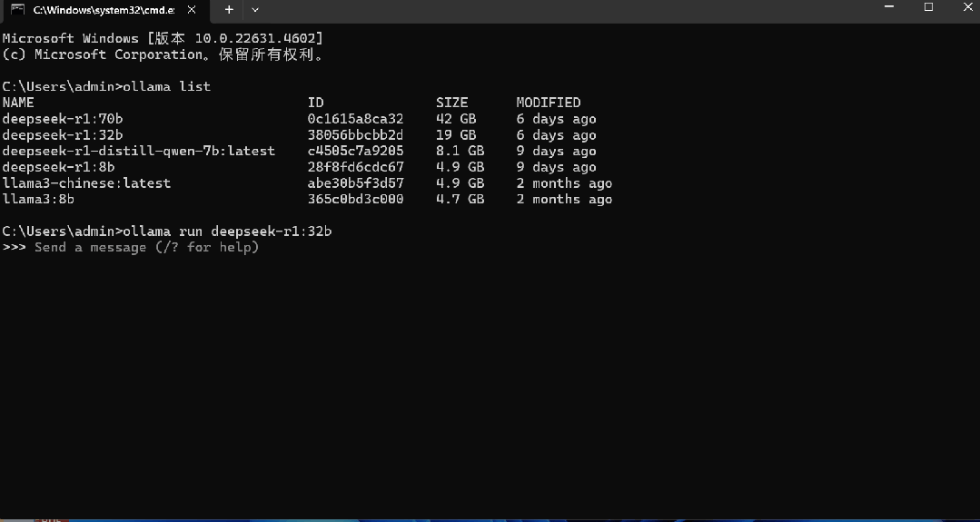The height and width of the screenshot is (522, 980).
Task: Click the ID c4505c7a9205
Action: coord(356,151)
